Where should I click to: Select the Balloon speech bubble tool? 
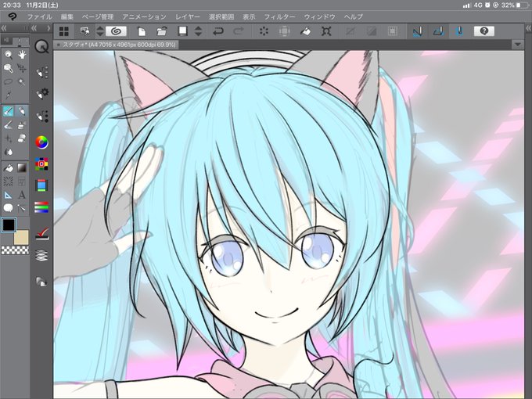coord(8,208)
